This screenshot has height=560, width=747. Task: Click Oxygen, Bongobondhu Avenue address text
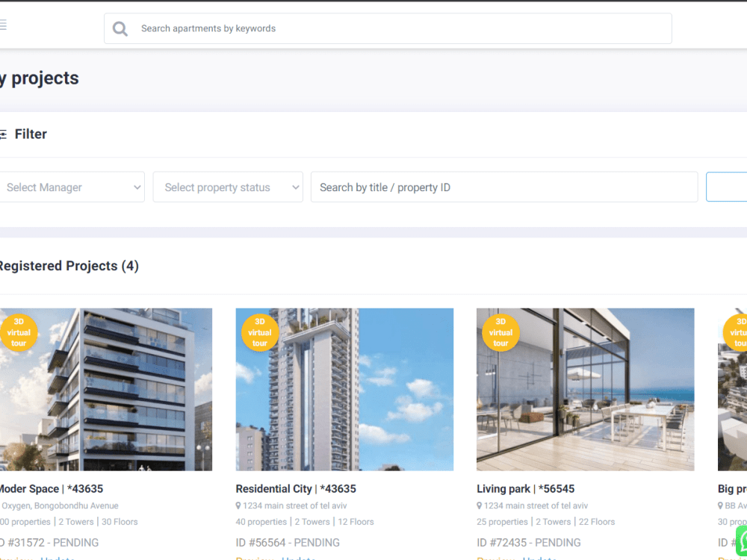pyautogui.click(x=60, y=505)
